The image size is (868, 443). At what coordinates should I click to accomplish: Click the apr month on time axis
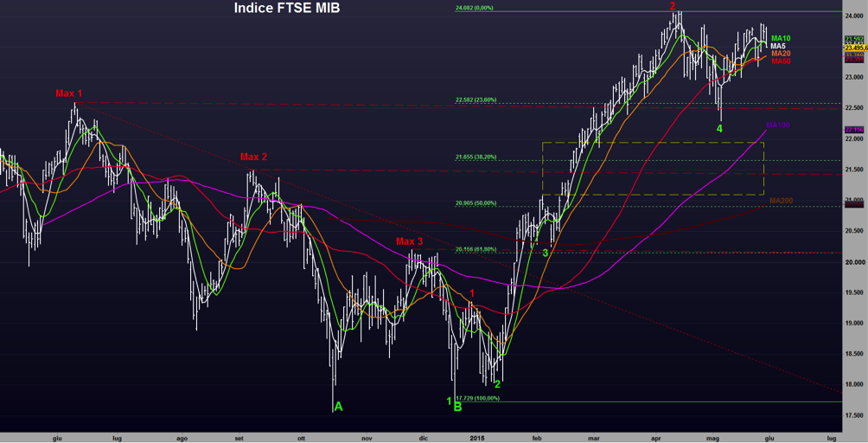tap(656, 438)
